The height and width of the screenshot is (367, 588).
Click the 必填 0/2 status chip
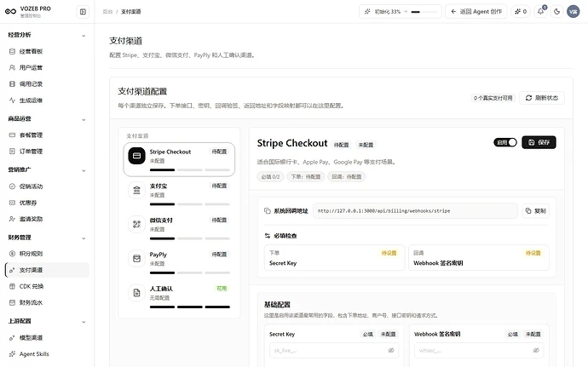pyautogui.click(x=270, y=176)
